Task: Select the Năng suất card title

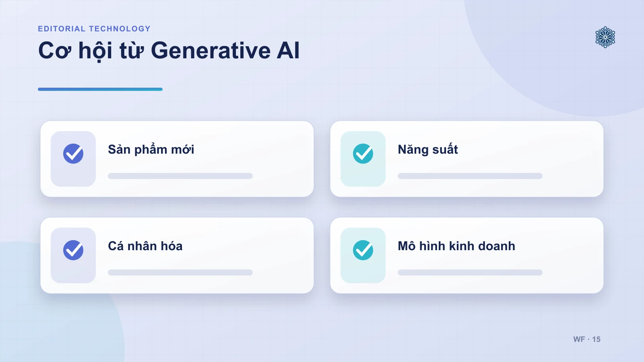Action: (x=428, y=150)
